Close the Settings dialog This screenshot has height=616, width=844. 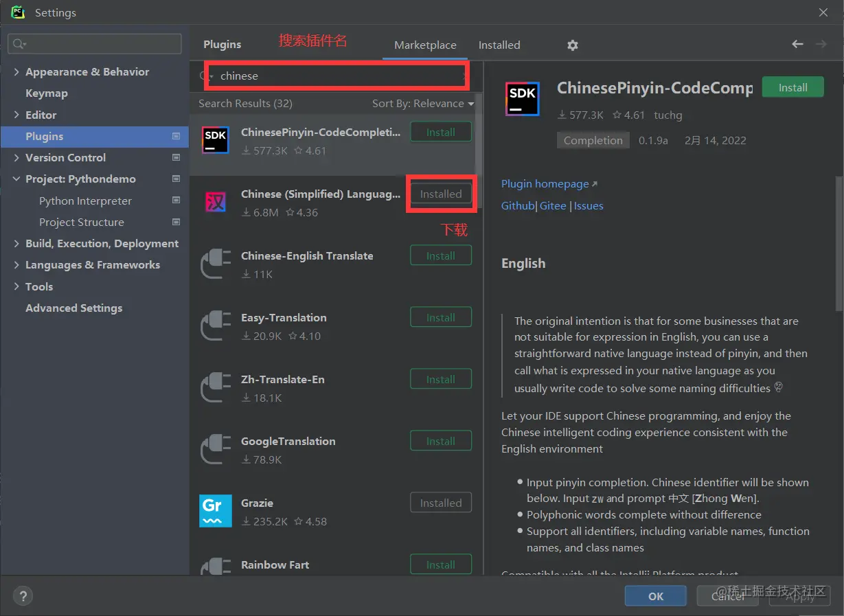[823, 12]
